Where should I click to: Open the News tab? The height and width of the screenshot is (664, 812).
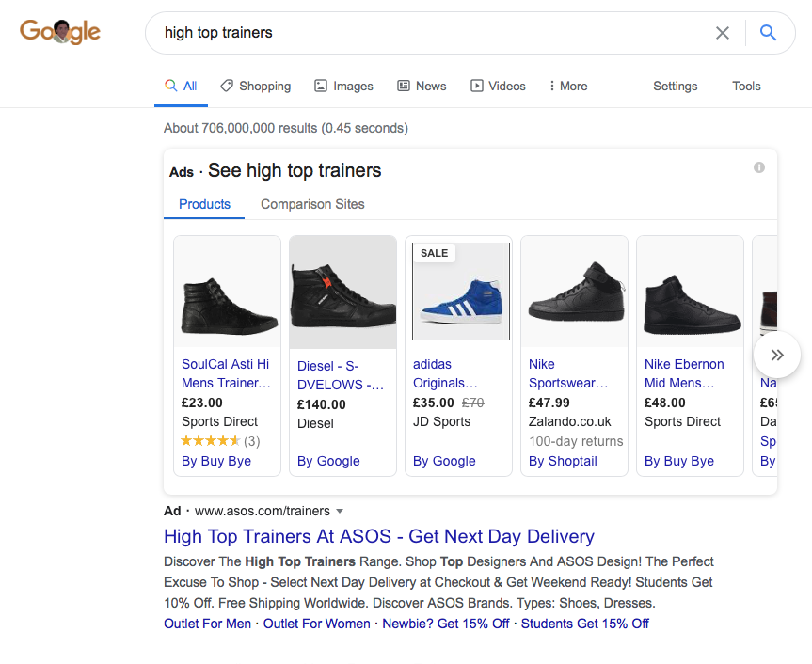pyautogui.click(x=422, y=86)
